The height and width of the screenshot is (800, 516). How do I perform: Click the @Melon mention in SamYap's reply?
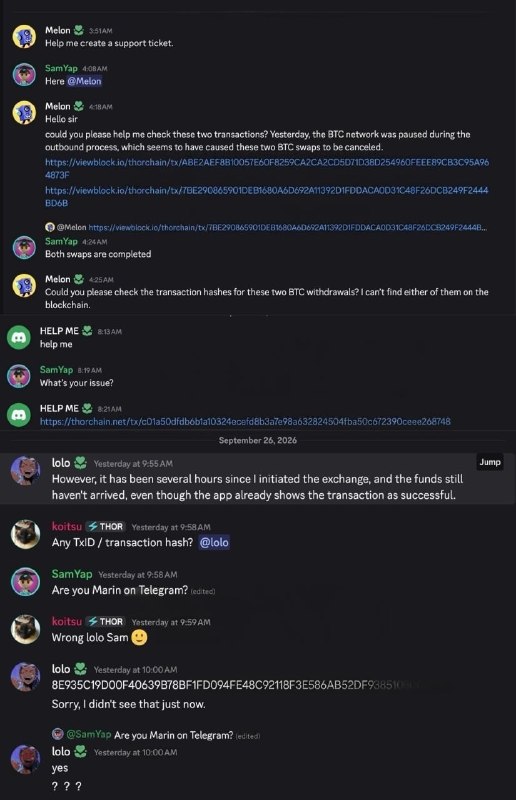(x=84, y=81)
